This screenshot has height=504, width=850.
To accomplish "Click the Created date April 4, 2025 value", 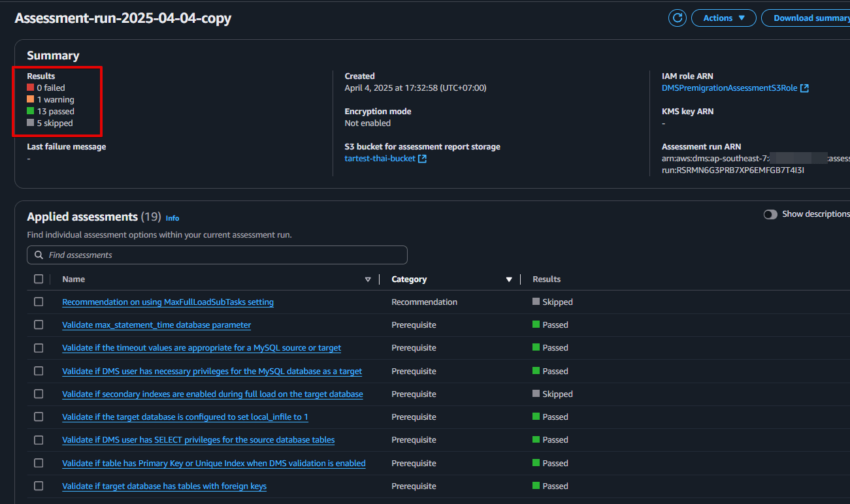I will click(x=416, y=88).
